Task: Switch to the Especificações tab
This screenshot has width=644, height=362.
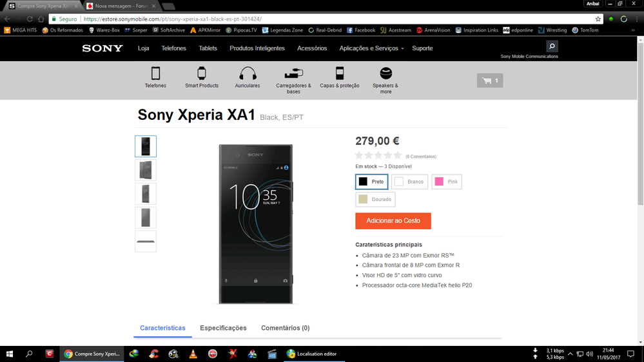Action: pos(223,328)
